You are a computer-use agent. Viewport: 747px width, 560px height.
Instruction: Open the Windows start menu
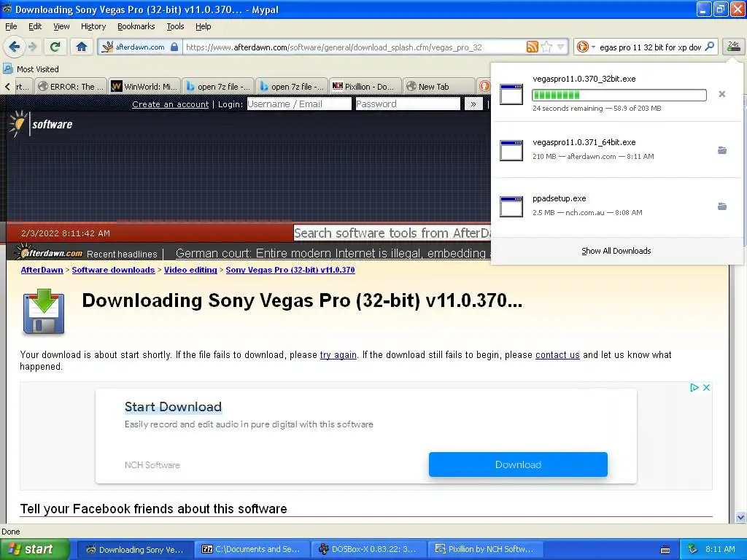point(35,549)
